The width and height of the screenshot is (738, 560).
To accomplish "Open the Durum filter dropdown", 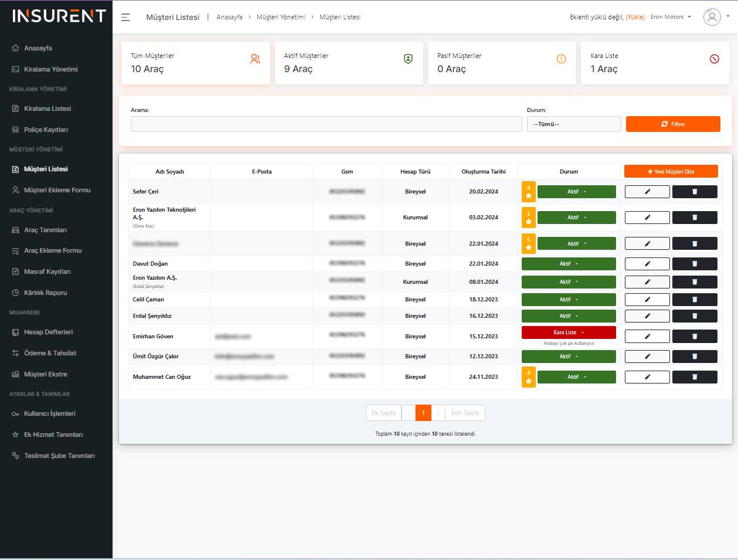I will point(573,124).
